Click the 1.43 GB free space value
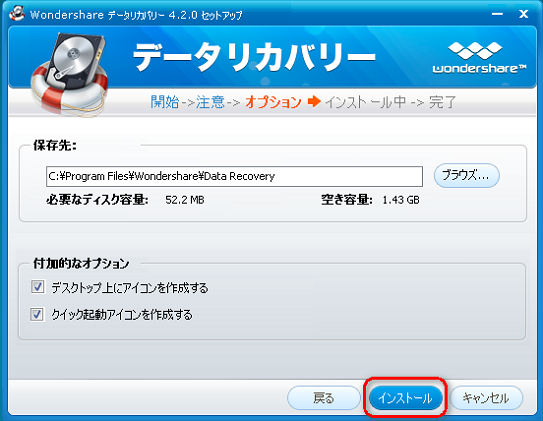 click(401, 200)
